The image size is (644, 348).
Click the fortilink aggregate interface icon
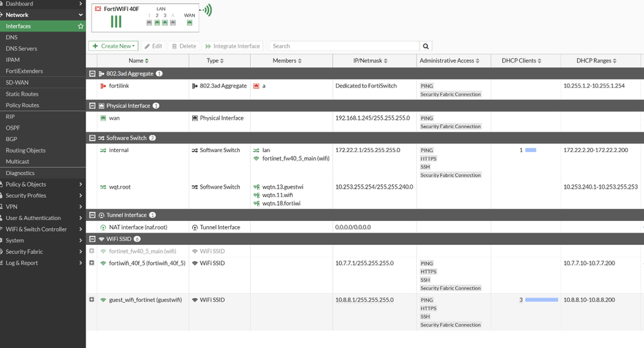103,86
